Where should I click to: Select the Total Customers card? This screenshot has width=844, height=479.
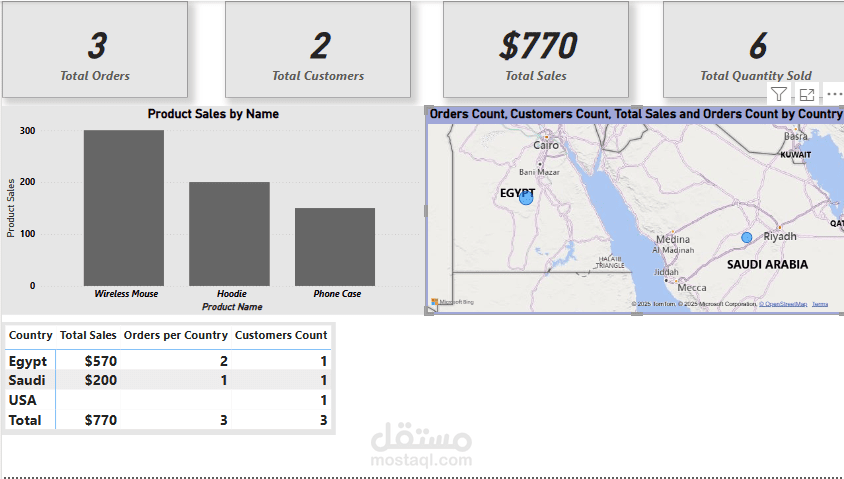[318, 50]
